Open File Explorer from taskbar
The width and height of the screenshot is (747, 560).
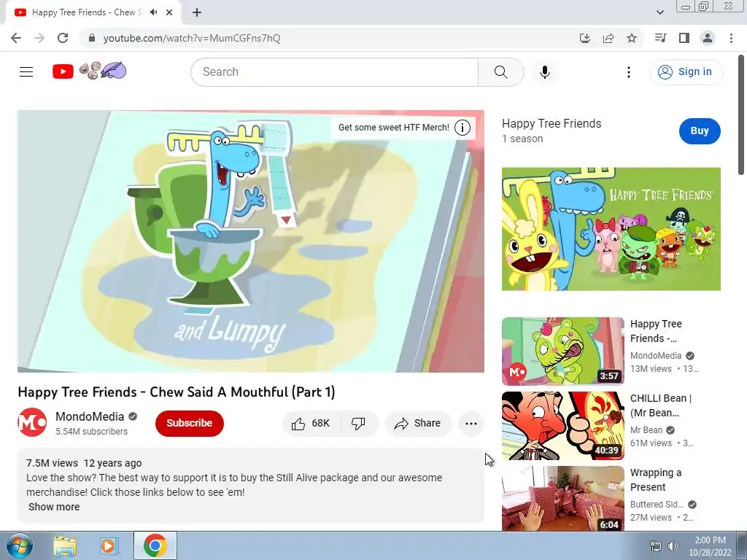tap(65, 545)
